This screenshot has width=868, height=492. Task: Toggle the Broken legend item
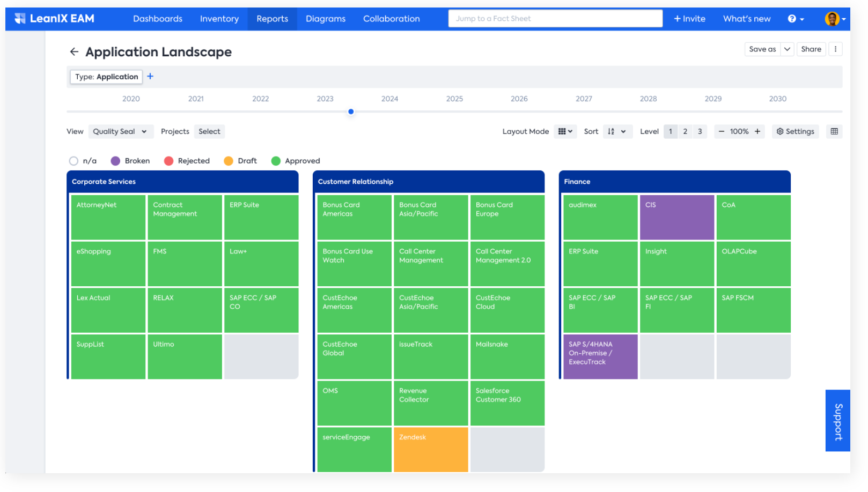click(x=130, y=161)
